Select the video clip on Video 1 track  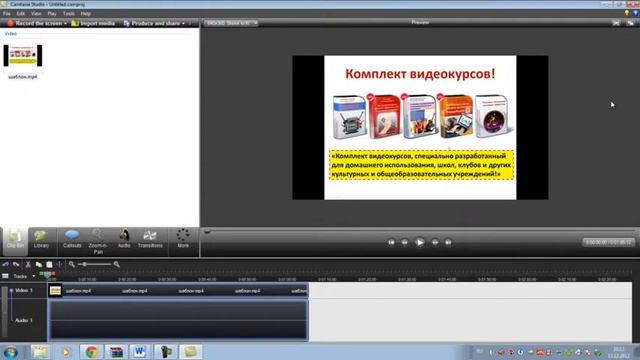point(178,291)
